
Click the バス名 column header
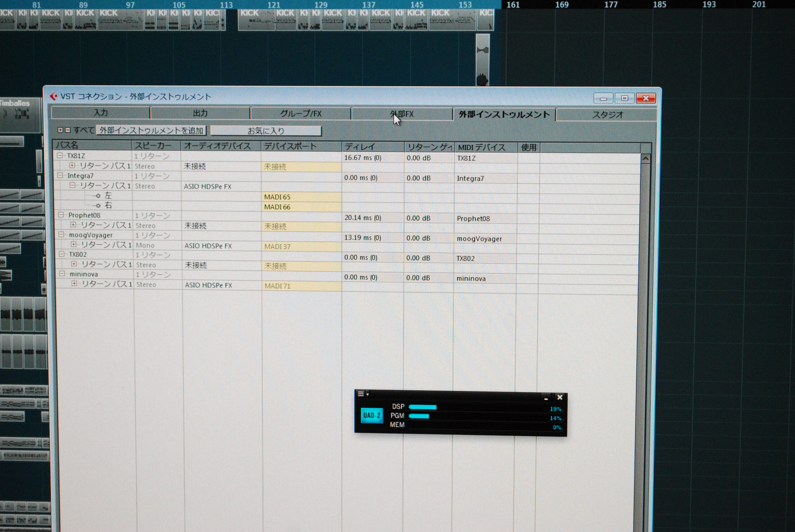tap(93, 145)
